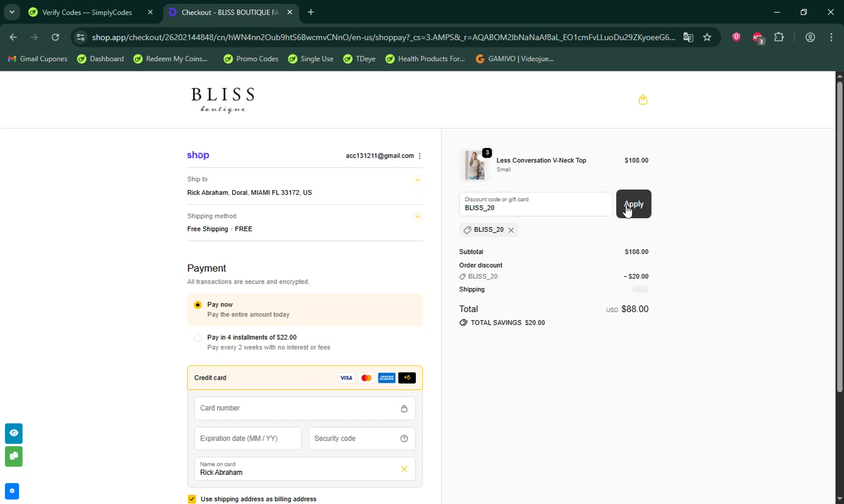
Task: Click the Security code field
Action: click(362, 439)
